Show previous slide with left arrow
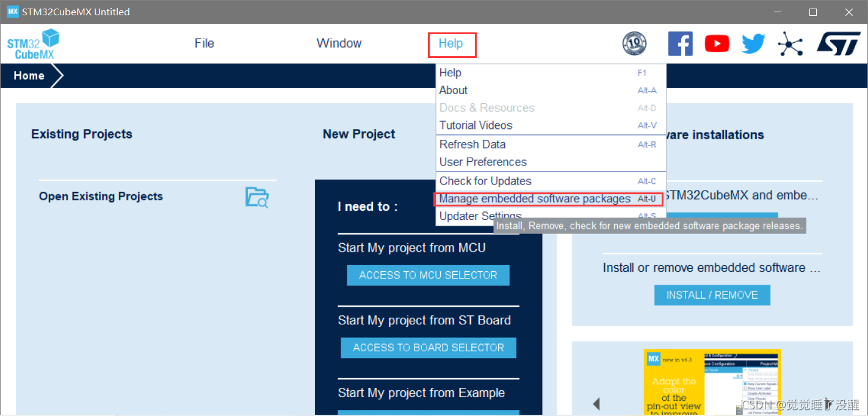Viewport: 868px width, 416px height. (596, 403)
